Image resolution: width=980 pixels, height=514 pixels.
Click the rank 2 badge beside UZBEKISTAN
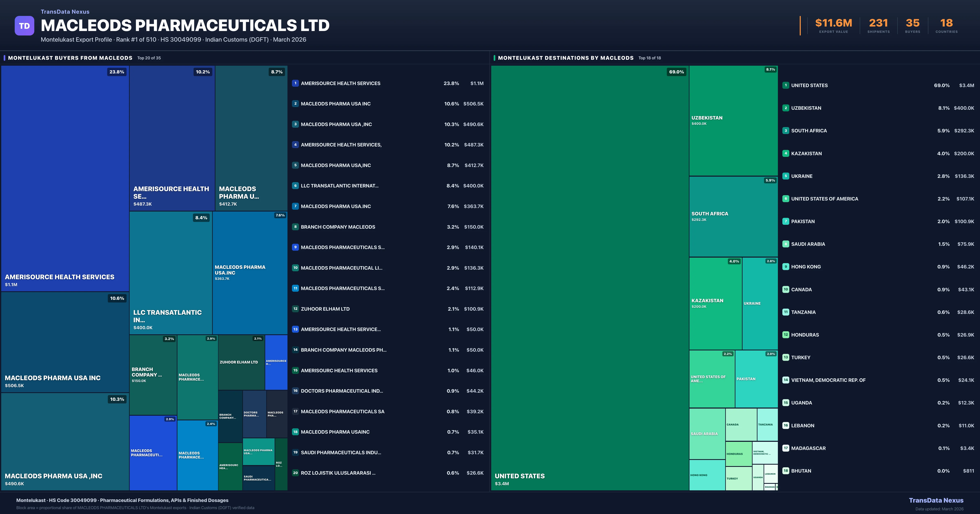(786, 108)
